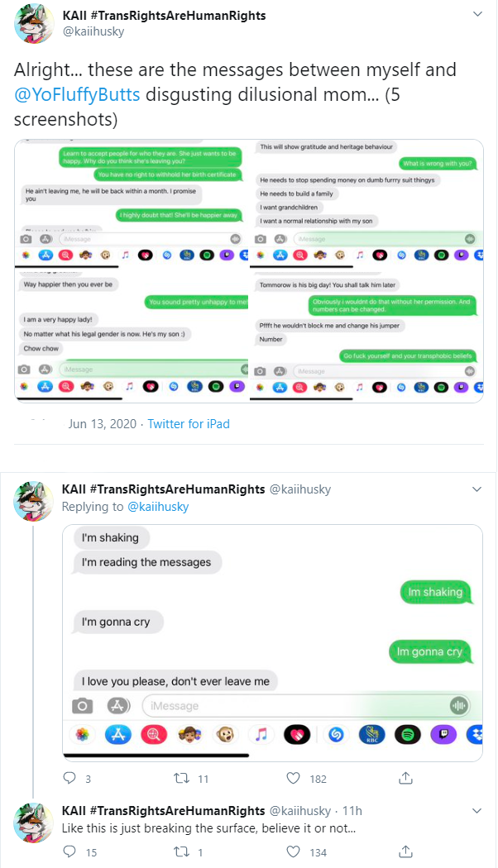This screenshot has width=498, height=868.
Task: Open reply on the 'I'm shaking' tweet
Action: [x=69, y=778]
